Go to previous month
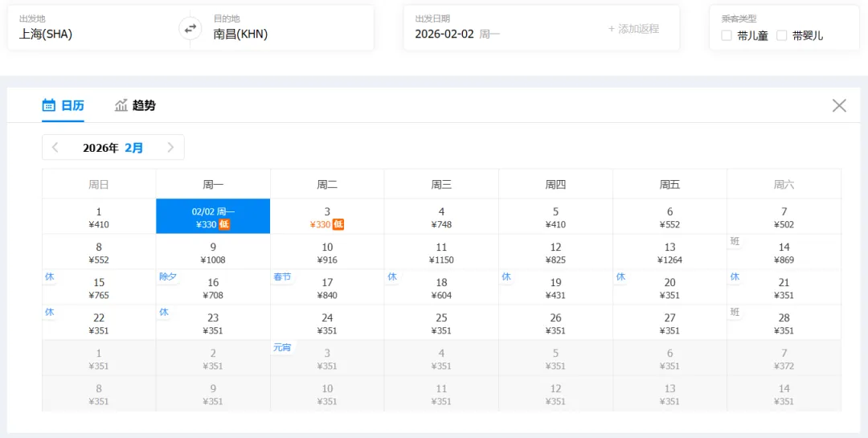The height and width of the screenshot is (438, 868). click(x=55, y=147)
